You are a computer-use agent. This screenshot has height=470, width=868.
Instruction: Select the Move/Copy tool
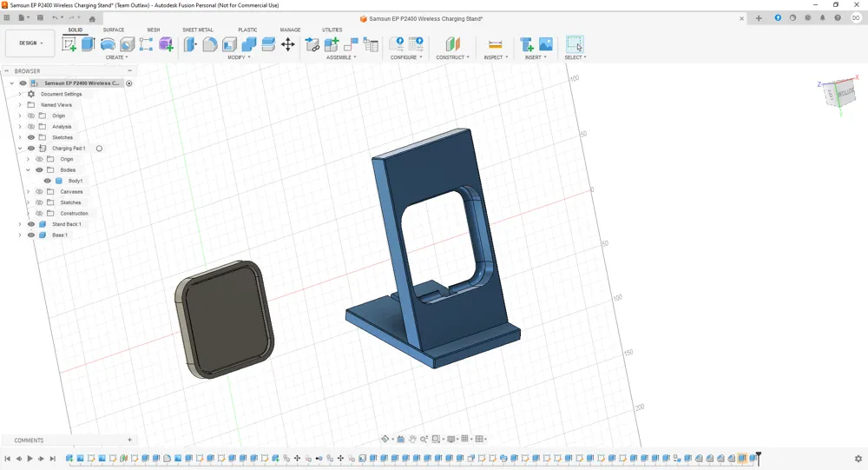[288, 44]
